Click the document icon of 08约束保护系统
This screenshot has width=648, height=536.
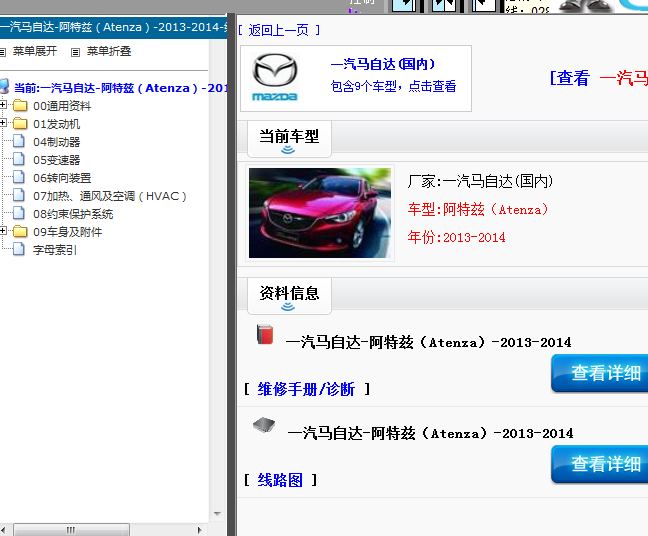pyautogui.click(x=19, y=213)
